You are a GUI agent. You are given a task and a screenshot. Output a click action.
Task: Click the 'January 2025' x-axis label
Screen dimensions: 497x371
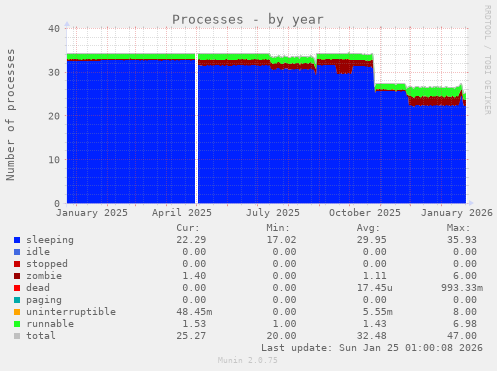tap(92, 213)
